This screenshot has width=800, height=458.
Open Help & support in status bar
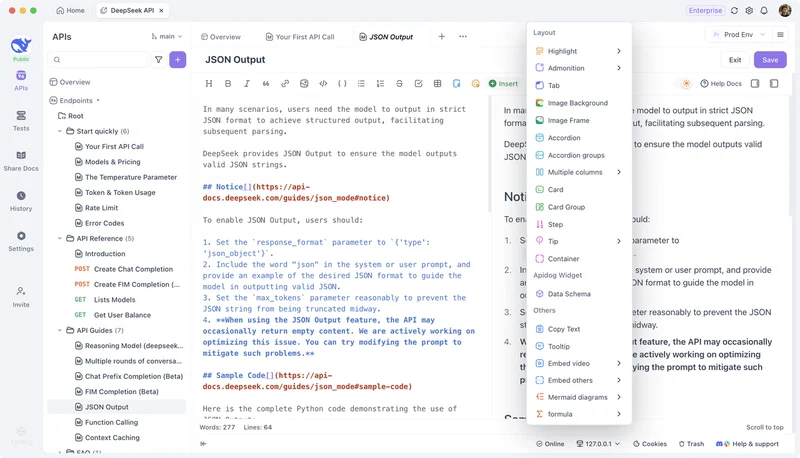(747, 444)
